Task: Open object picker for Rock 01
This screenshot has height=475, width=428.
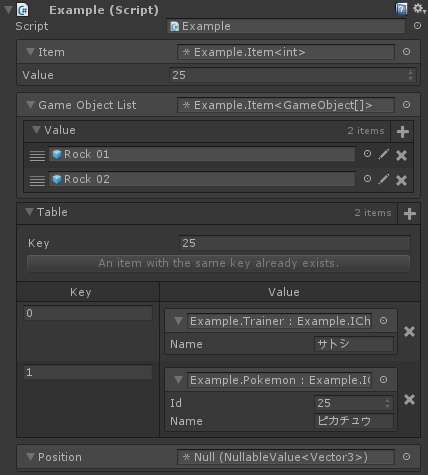Action: [367, 154]
